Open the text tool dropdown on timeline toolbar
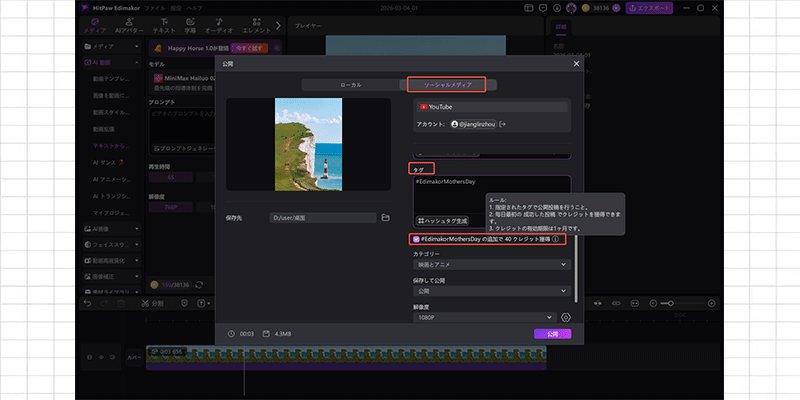Viewport: 800px width, 400px height. coord(204,303)
